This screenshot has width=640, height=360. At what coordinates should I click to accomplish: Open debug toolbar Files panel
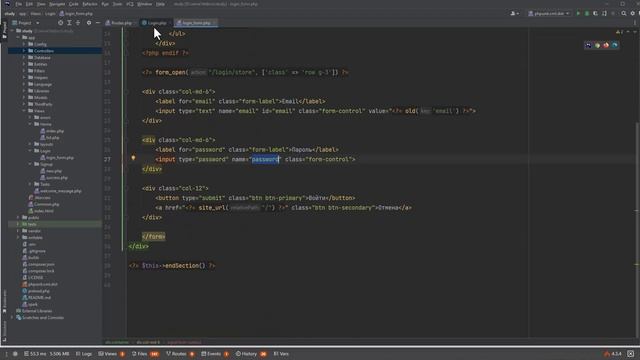145,354
